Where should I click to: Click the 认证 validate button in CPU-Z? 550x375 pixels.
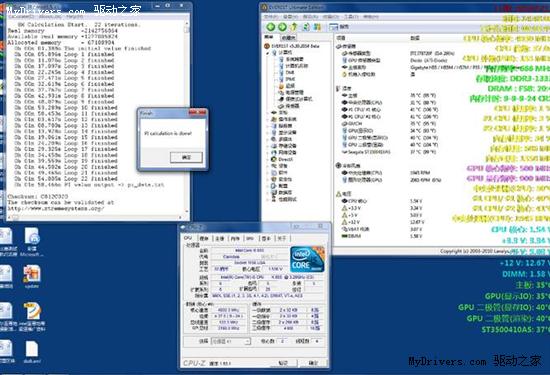pos(283,363)
